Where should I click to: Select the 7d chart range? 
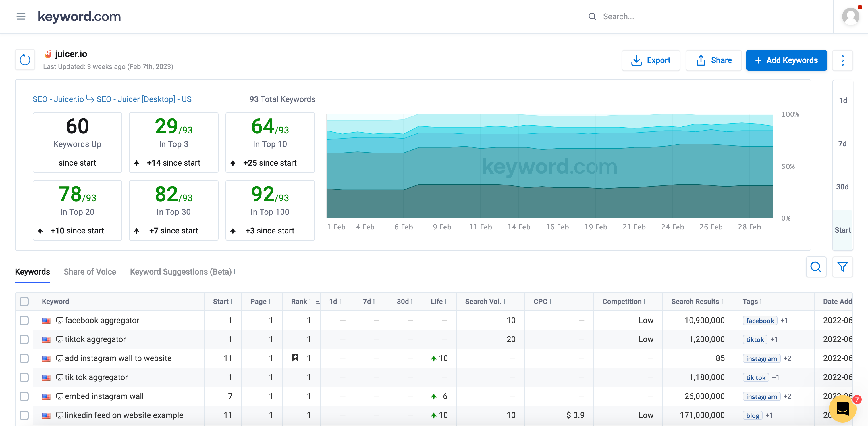click(x=843, y=144)
